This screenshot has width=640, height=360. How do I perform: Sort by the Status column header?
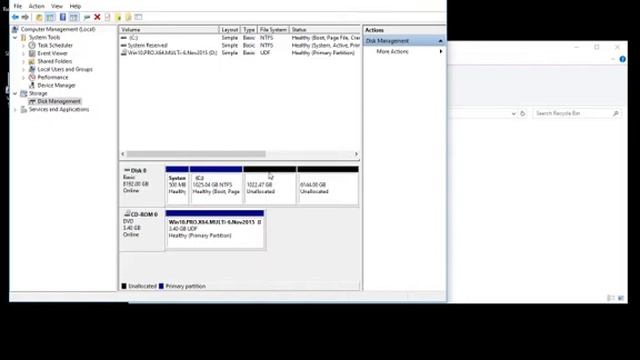[324, 30]
